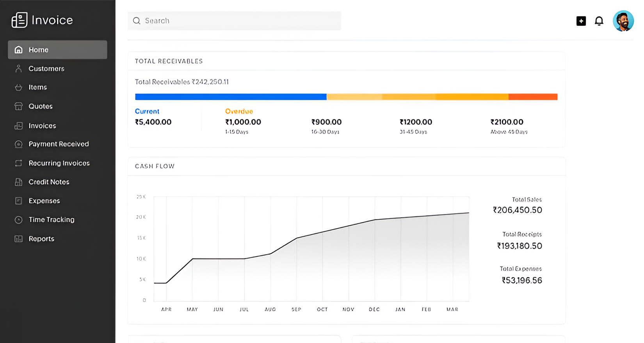Click the Payment Received icon

pyautogui.click(x=18, y=144)
